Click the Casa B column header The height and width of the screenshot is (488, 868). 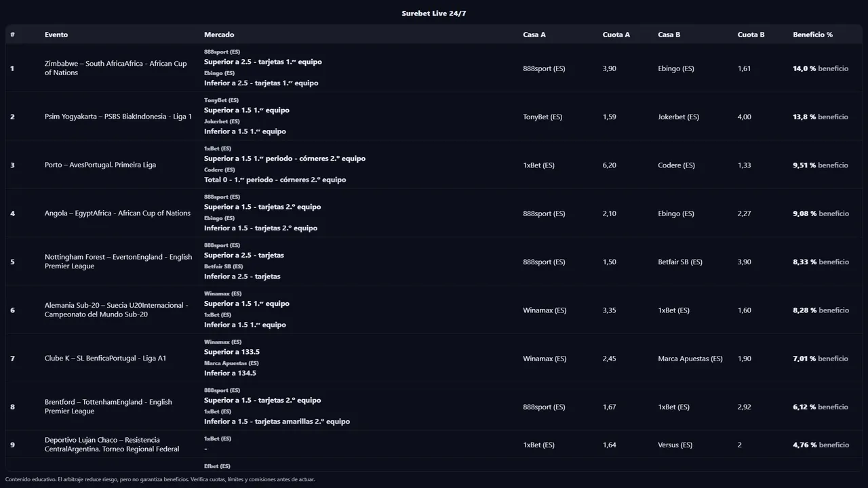point(669,35)
